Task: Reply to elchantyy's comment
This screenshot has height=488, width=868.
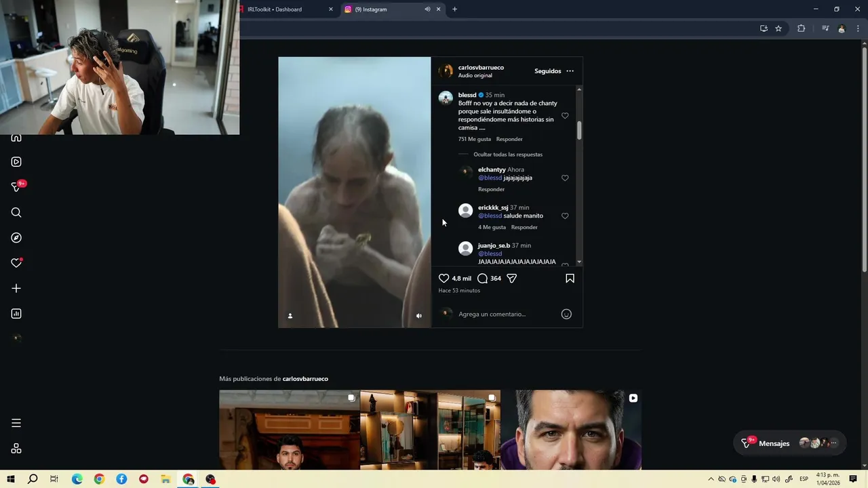Action: (x=491, y=189)
